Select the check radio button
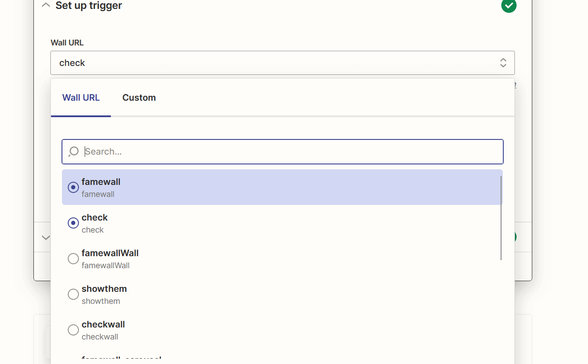 click(x=73, y=223)
